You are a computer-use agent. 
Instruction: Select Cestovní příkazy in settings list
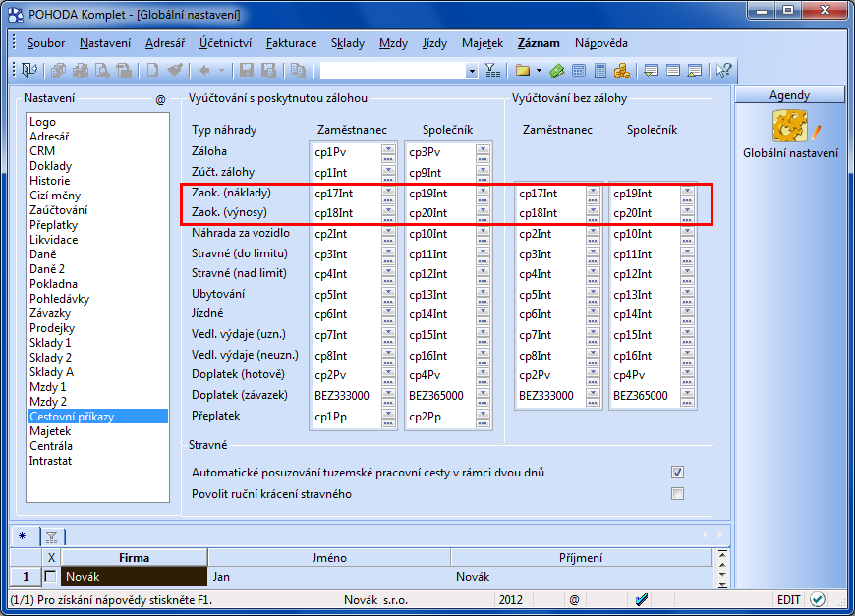pyautogui.click(x=97, y=417)
